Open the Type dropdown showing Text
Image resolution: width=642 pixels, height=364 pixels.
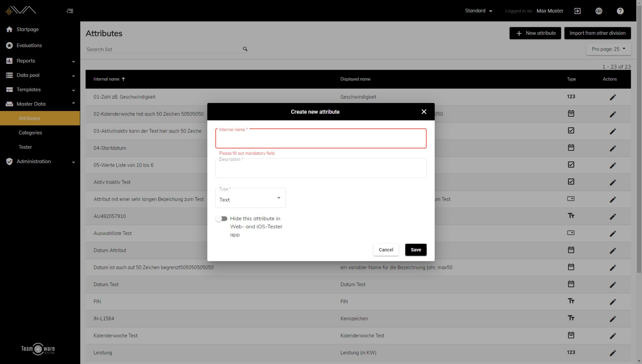point(250,198)
